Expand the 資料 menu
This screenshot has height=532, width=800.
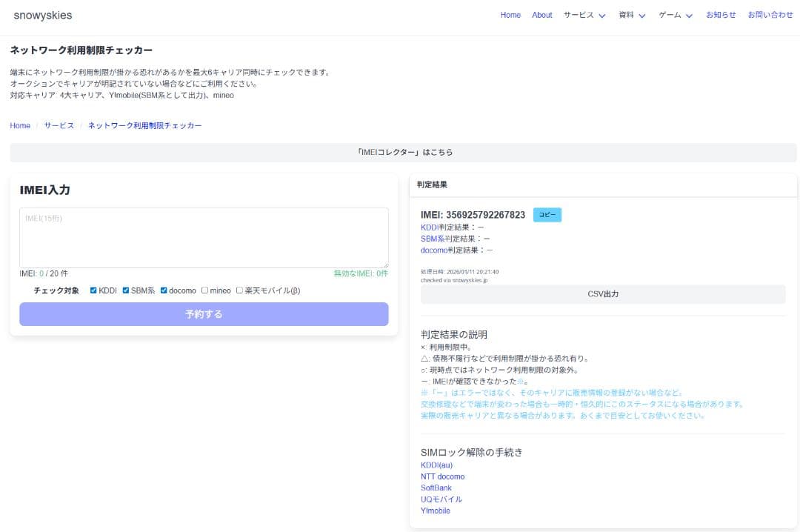(x=628, y=15)
